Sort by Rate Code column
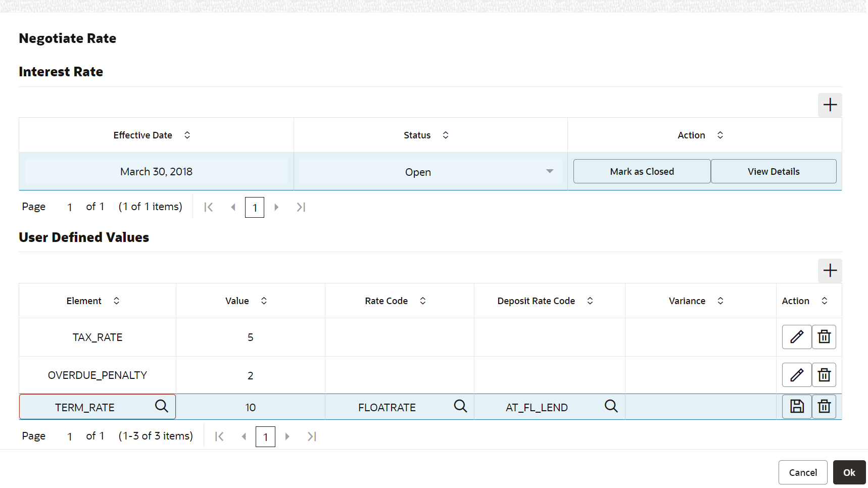868x488 pixels. [x=423, y=301]
